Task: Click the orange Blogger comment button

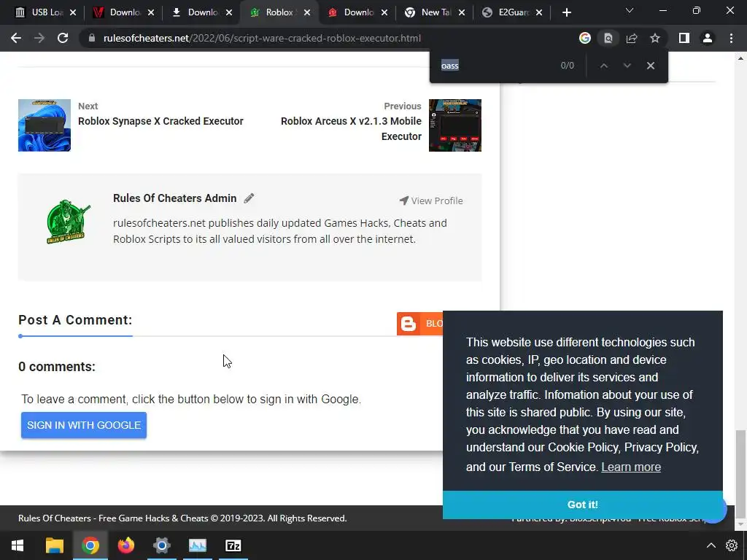Action: point(419,324)
